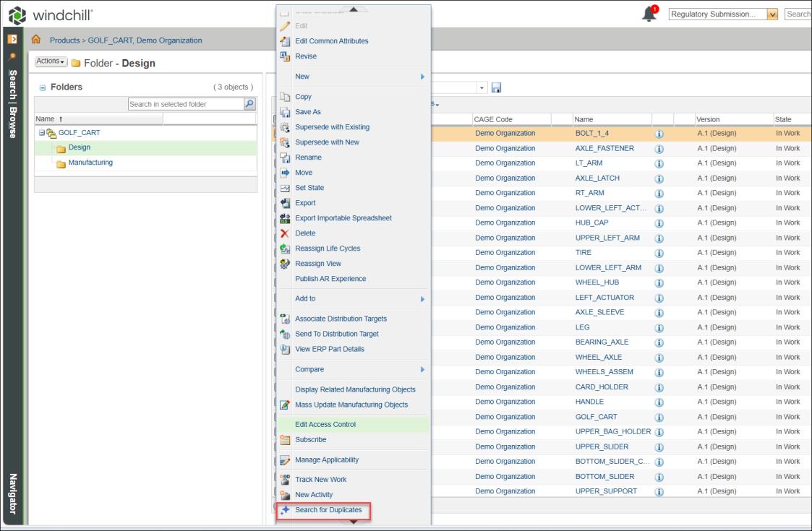Image resolution: width=812 pixels, height=531 pixels.
Task: Expand the New submenu
Action: [x=422, y=77]
